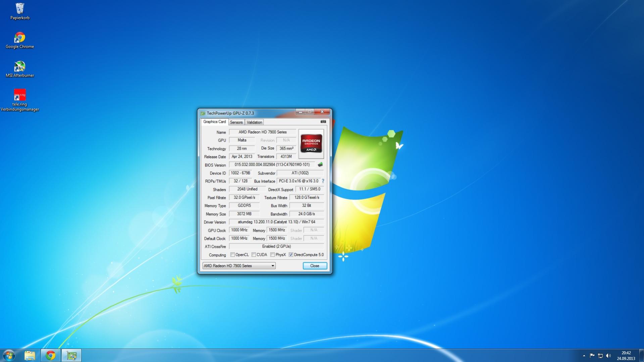Click the Pixel Fillrate value 32.0 GPixel/s

pyautogui.click(x=244, y=198)
